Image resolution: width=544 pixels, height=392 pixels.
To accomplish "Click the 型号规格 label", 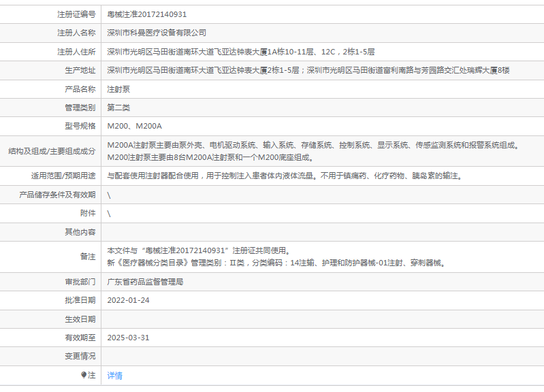I will [80, 126].
